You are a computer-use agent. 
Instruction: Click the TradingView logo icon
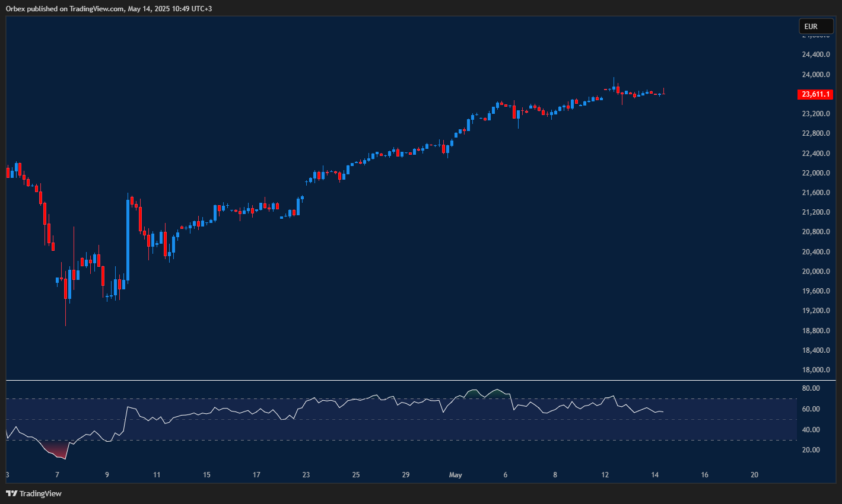pos(11,493)
